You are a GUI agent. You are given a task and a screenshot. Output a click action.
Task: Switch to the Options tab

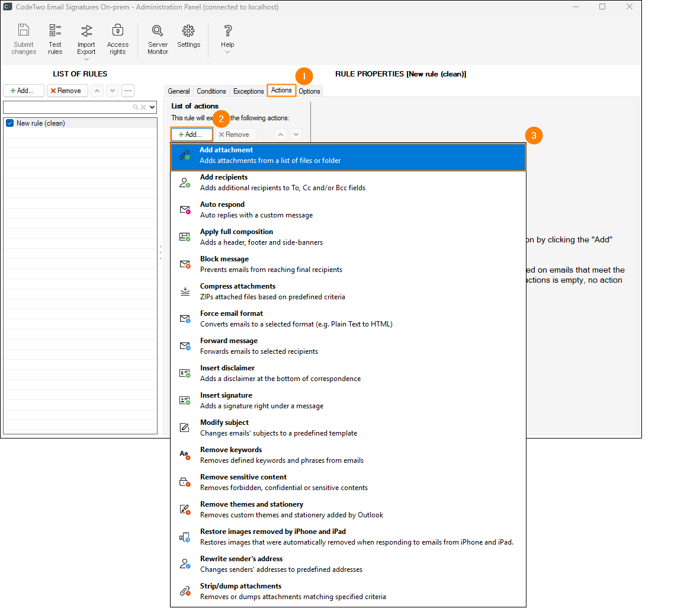[309, 91]
